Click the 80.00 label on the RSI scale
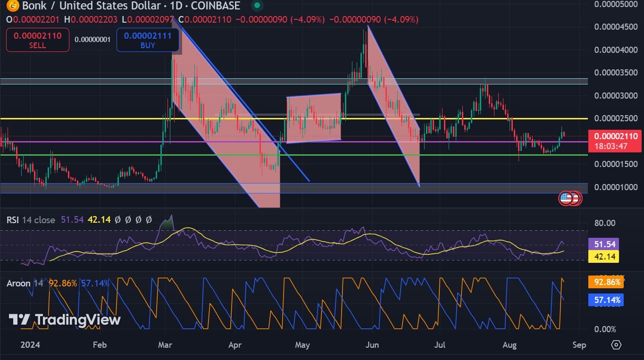 tap(604, 223)
